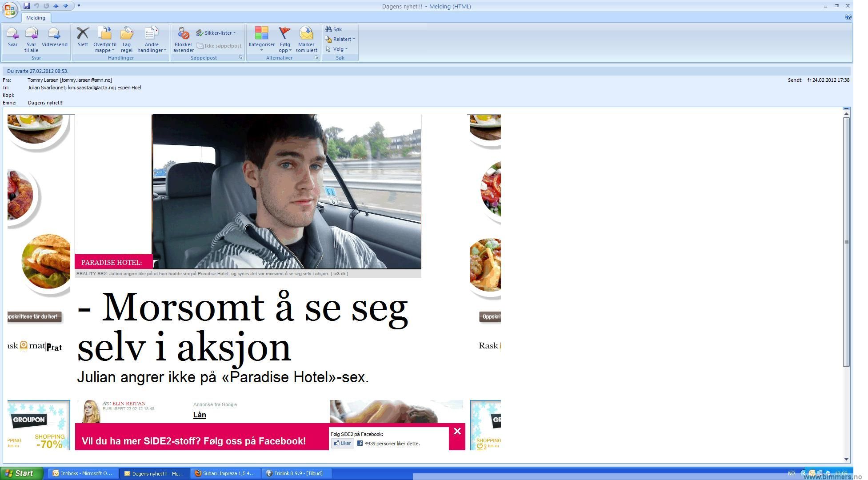Click message scrollbar down arrow
Image resolution: width=868 pixels, height=480 pixels.
[846, 459]
